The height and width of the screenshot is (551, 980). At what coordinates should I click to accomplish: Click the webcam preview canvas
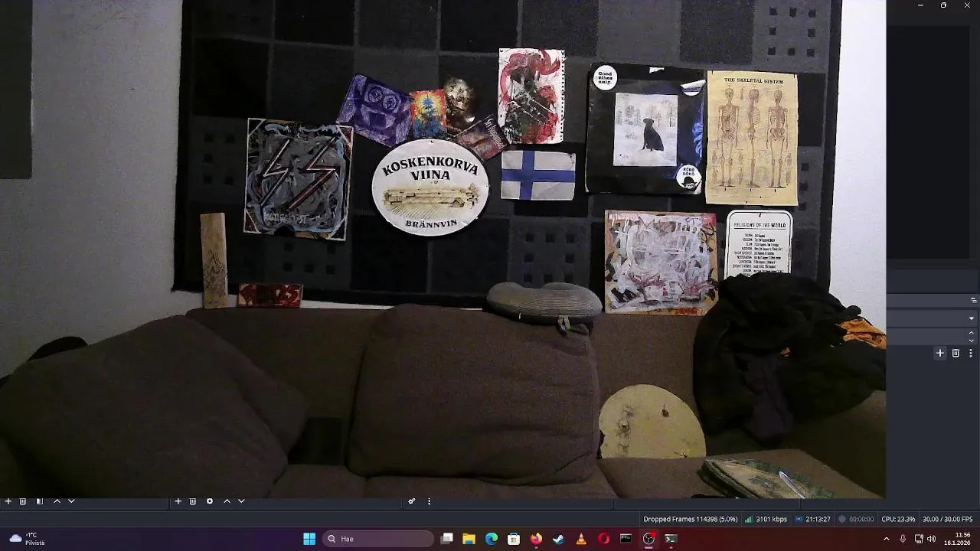[x=443, y=249]
